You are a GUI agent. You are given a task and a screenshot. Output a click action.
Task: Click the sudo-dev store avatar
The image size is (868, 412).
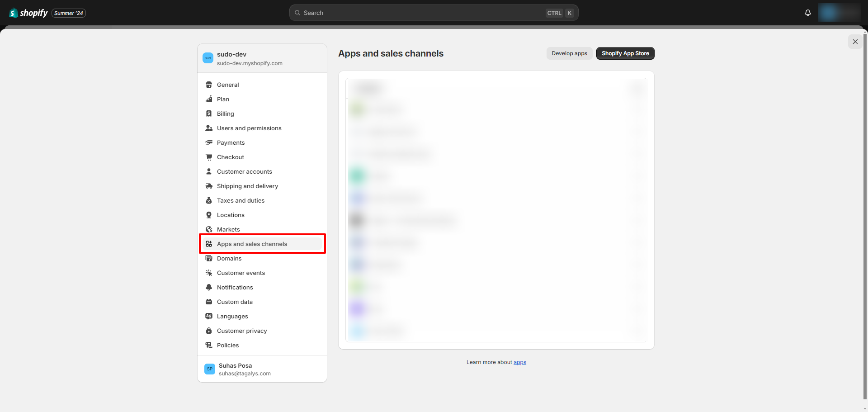click(x=208, y=58)
